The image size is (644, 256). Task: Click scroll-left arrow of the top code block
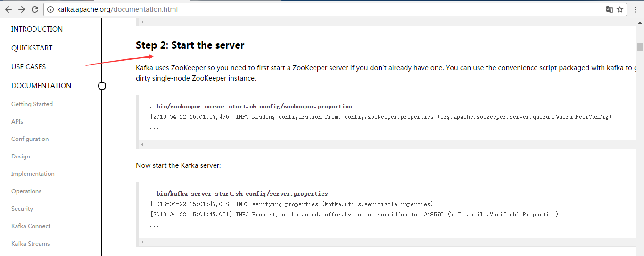[142, 22]
